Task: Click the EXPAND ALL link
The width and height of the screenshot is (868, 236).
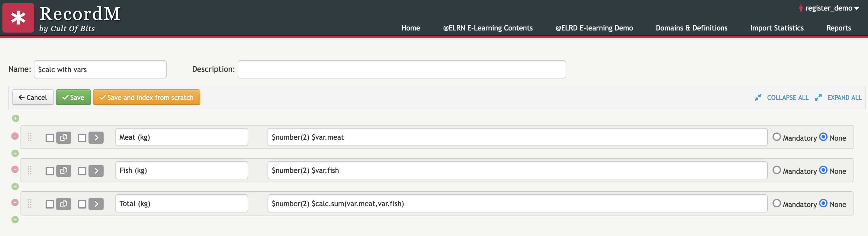Action: [x=844, y=98]
